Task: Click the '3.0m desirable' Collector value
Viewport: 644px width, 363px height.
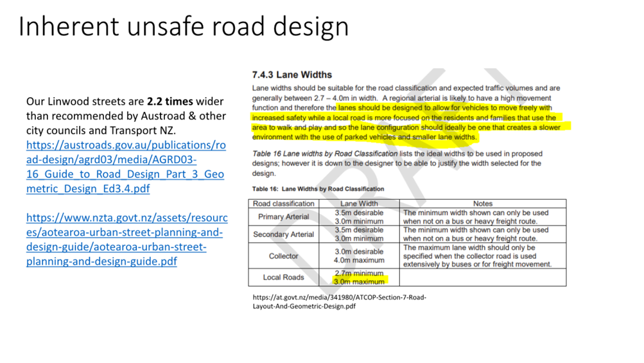Action: point(359,252)
